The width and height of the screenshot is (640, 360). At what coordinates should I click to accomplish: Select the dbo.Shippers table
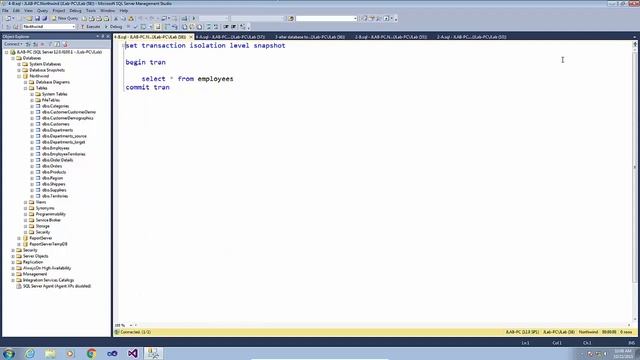[x=53, y=184]
